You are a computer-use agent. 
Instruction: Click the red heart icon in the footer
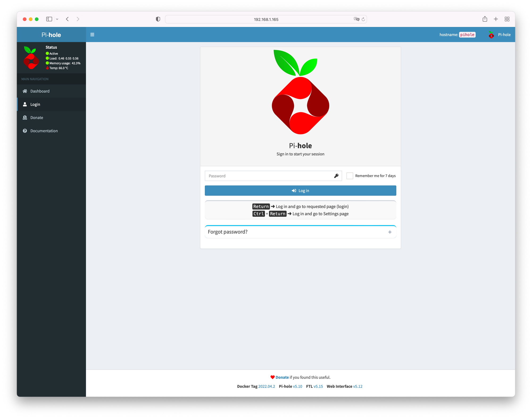coord(272,377)
